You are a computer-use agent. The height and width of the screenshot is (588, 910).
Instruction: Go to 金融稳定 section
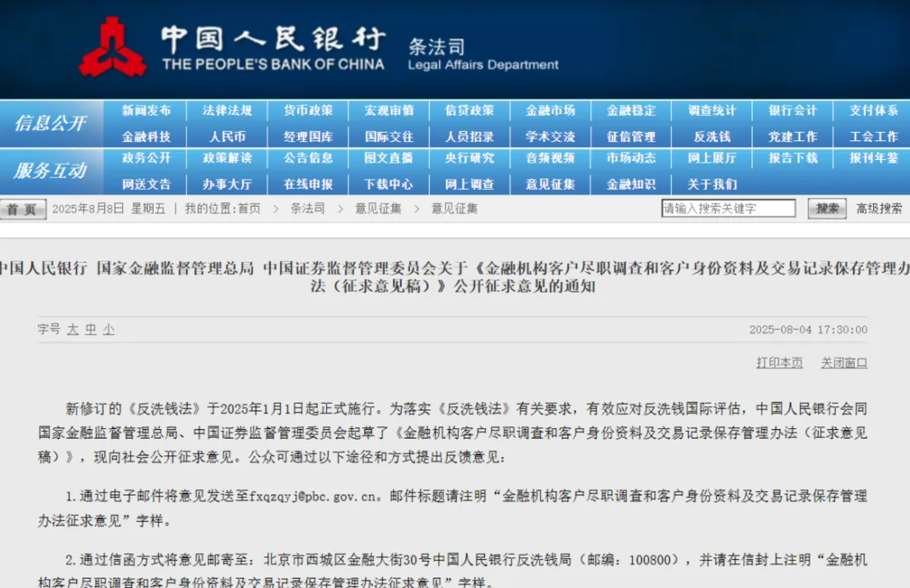[631, 110]
